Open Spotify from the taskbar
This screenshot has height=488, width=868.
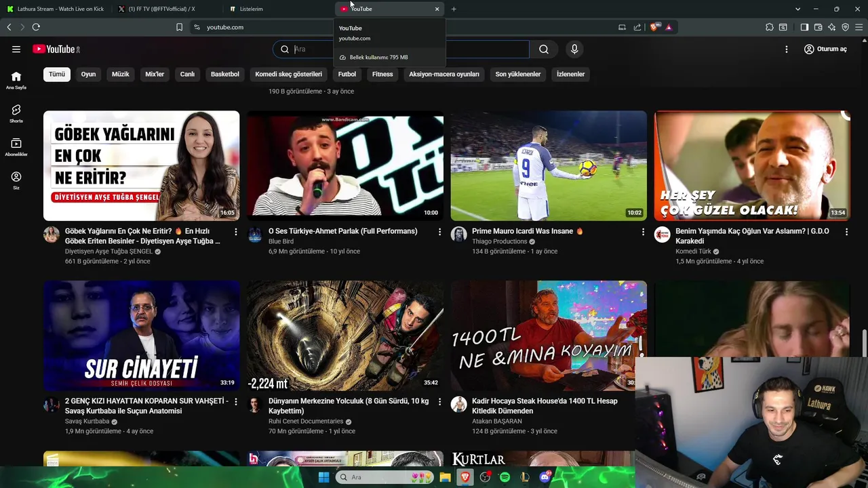505,477
